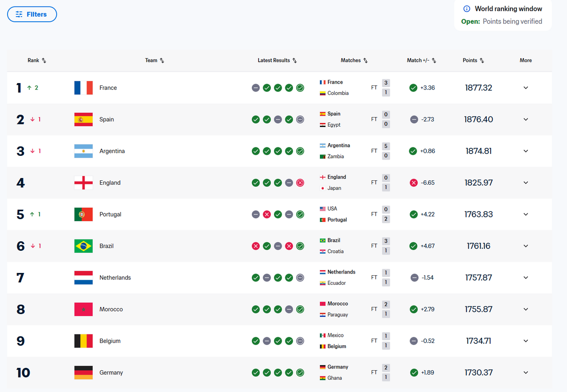Click Portugal's red loss result icon
Image resolution: width=567 pixels, height=392 pixels.
266,214
